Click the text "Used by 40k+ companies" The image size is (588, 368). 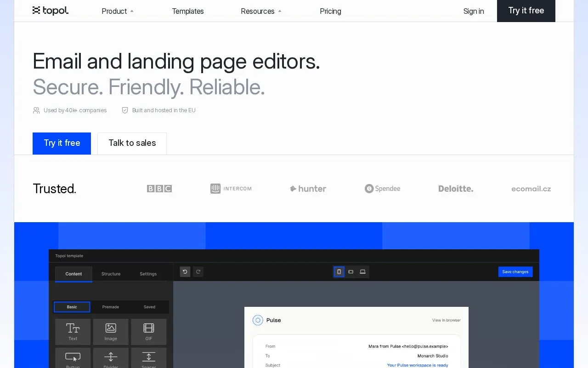(75, 110)
